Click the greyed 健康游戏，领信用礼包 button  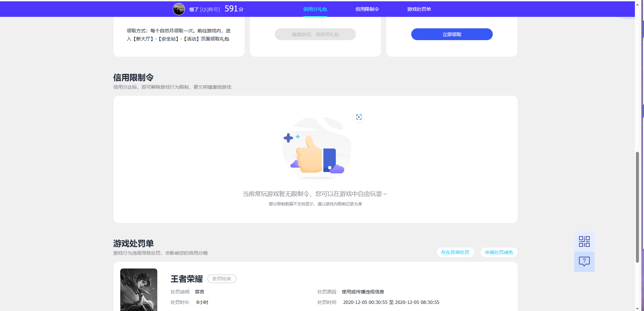[315, 34]
